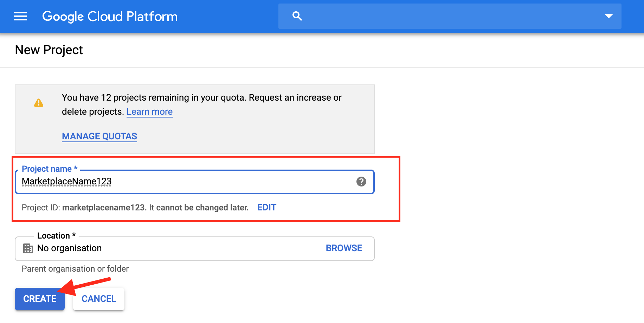Click the Parent organisation or folder hint
This screenshot has height=323, width=644.
[x=75, y=269]
